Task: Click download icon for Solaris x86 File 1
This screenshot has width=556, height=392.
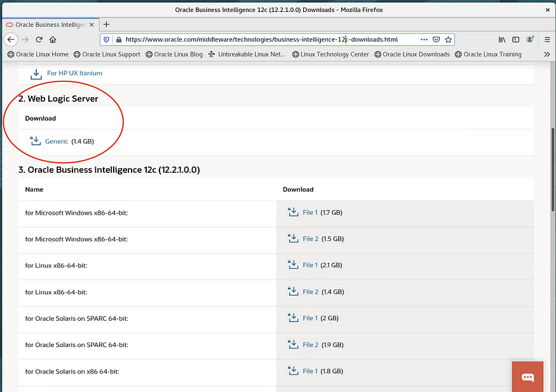Action: tap(293, 371)
